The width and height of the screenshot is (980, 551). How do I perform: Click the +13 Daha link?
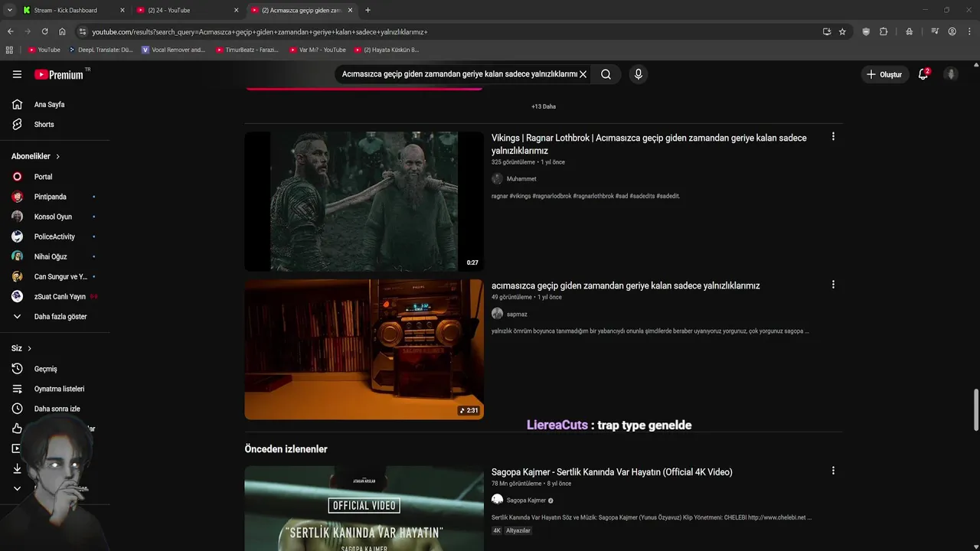click(544, 106)
